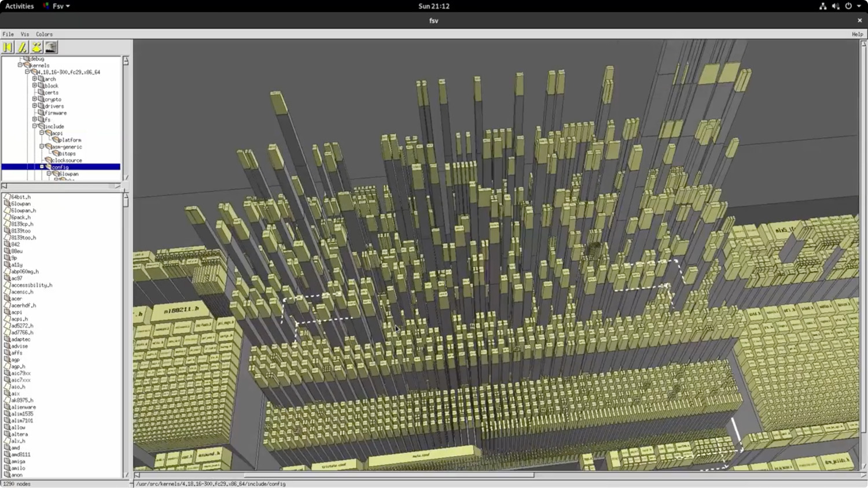Click the file icon beside 64bit.h
The height and width of the screenshot is (488, 868).
coord(7,197)
